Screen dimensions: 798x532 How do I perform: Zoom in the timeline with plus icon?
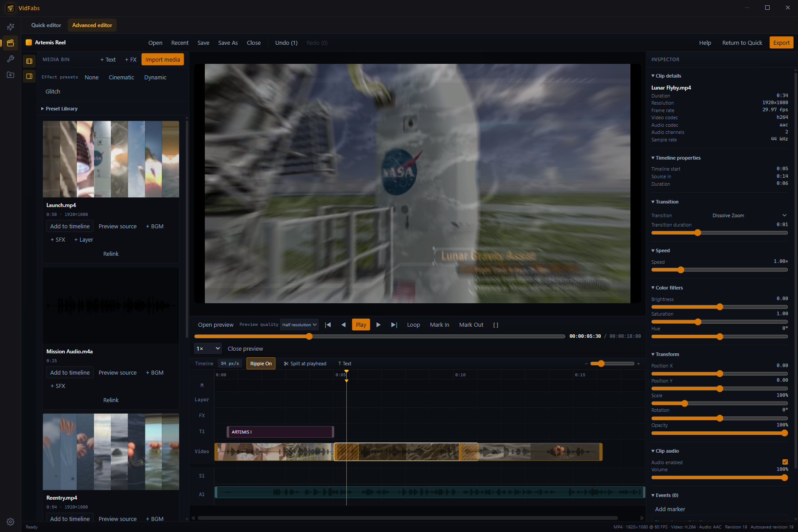tap(638, 364)
